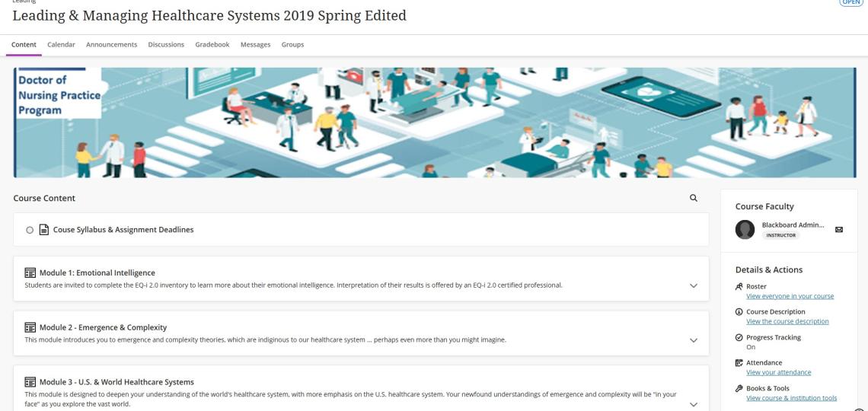
Task: Open the View everyone in your course link
Action: (x=790, y=296)
